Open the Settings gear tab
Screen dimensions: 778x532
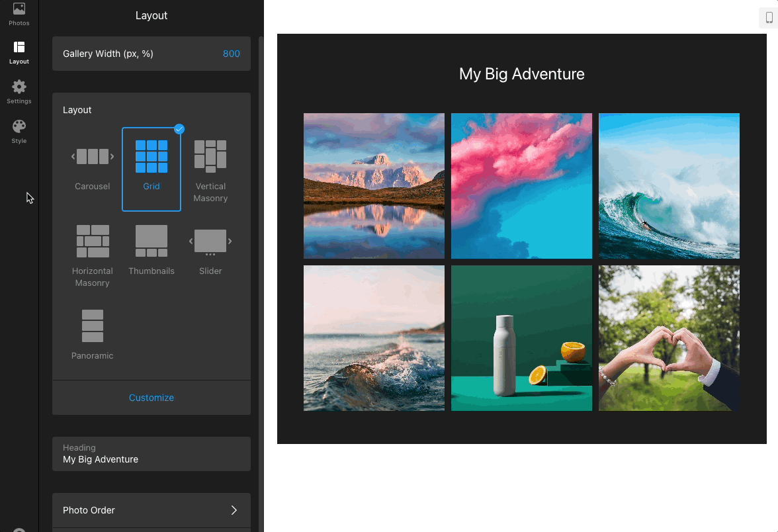[x=19, y=93]
